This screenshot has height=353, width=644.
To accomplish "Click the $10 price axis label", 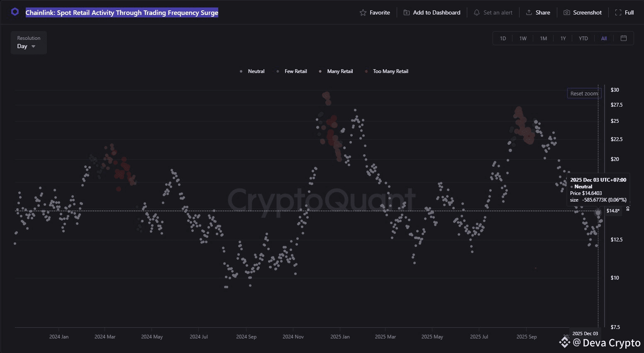I will pyautogui.click(x=615, y=278).
